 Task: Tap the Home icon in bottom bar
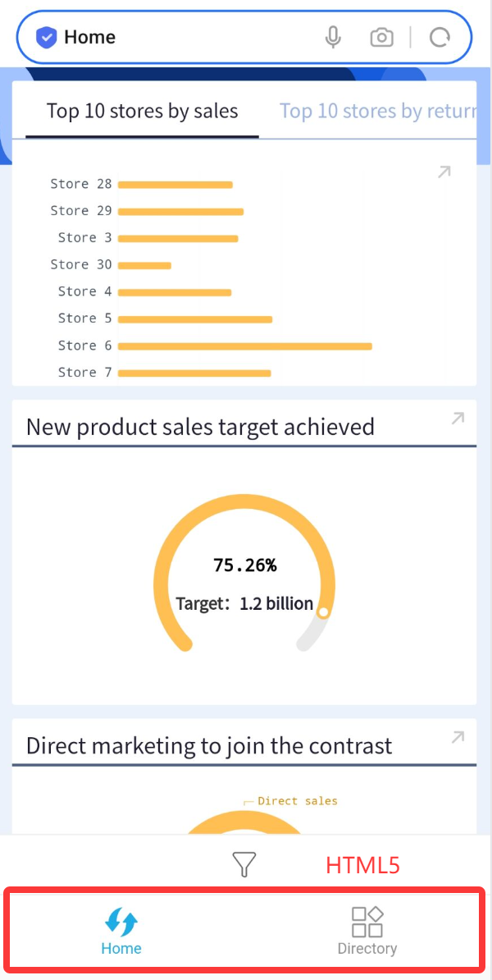122,923
